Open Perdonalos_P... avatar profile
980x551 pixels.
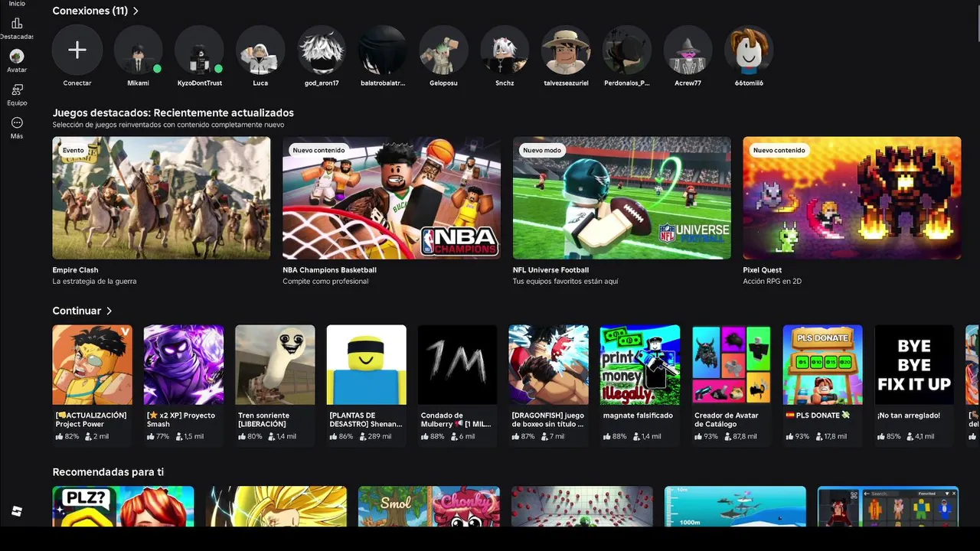627,50
